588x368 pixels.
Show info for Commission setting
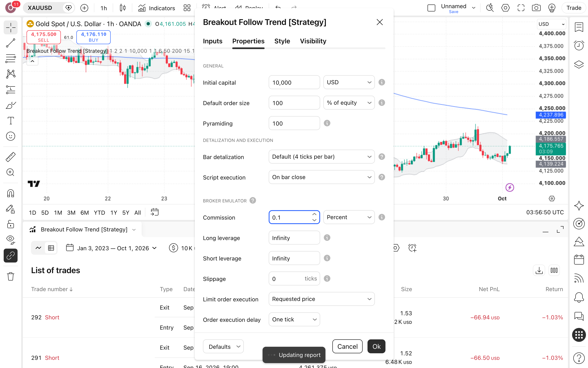click(382, 217)
